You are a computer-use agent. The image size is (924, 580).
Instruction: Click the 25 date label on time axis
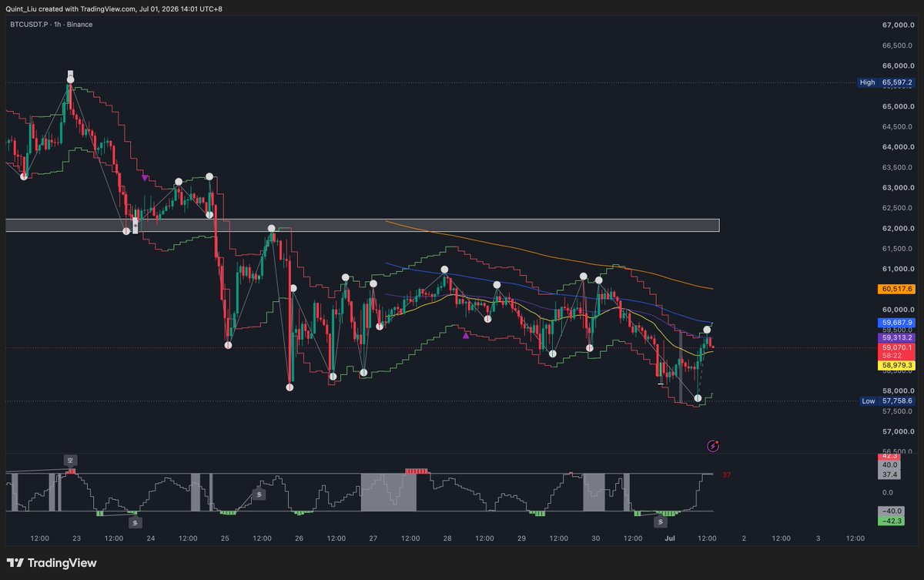225,538
